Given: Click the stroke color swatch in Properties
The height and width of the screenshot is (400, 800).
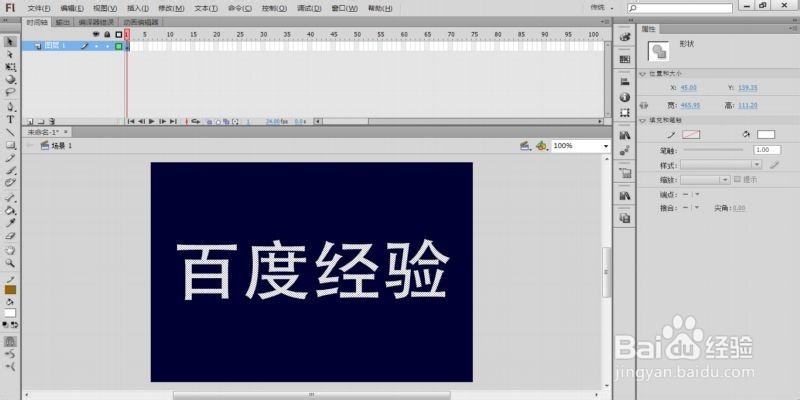Looking at the screenshot, I should click(691, 135).
